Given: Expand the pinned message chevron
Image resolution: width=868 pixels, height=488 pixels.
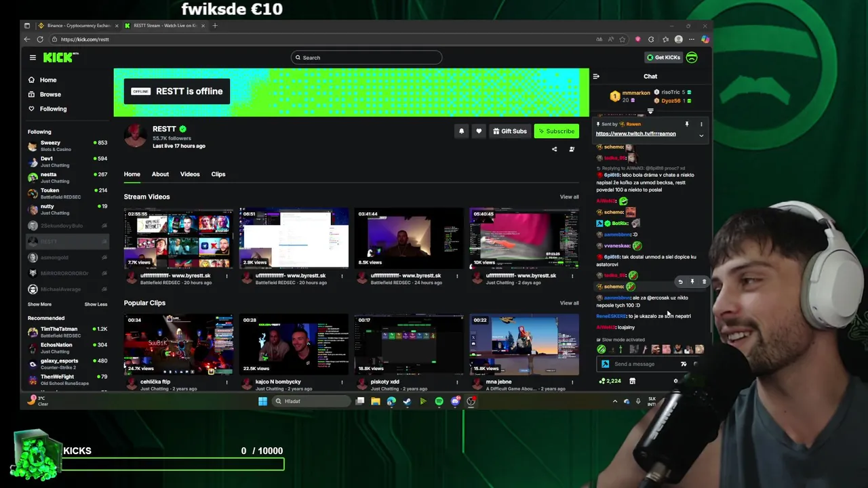Looking at the screenshot, I should tap(701, 136).
